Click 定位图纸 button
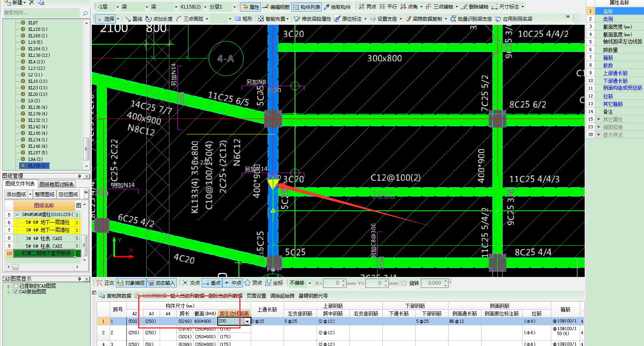This screenshot has height=346, width=644. [69, 195]
